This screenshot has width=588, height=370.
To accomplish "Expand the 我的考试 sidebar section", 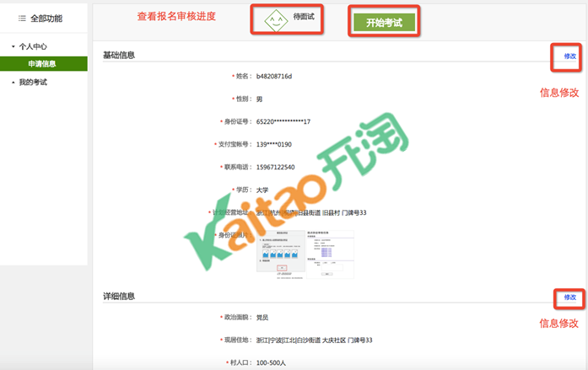I will point(13,82).
